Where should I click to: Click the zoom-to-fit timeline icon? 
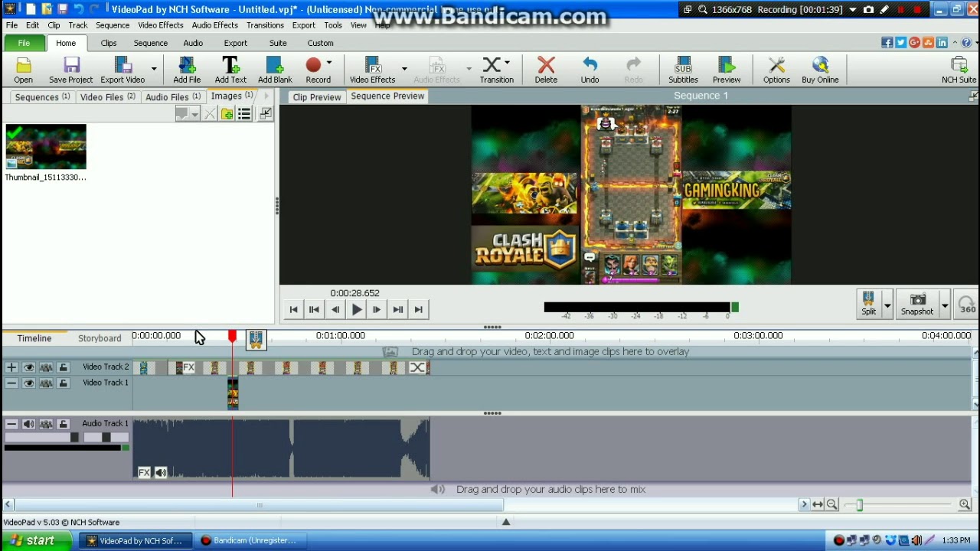[818, 504]
